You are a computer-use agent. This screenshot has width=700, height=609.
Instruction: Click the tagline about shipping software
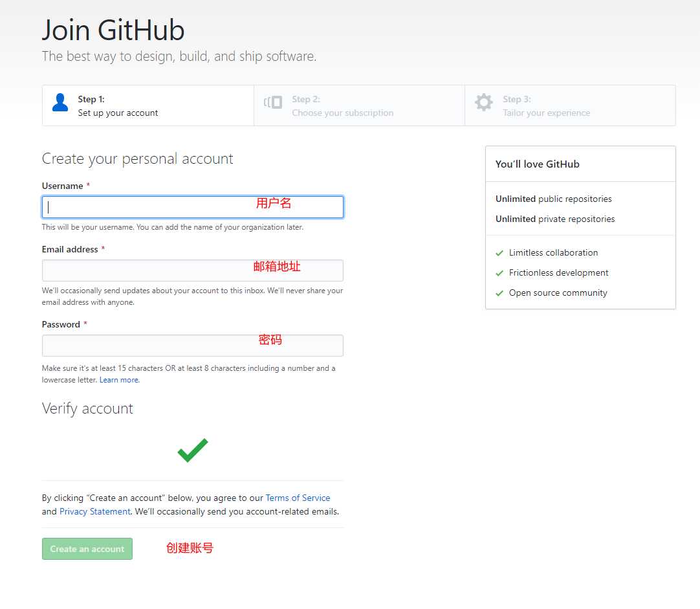pos(179,57)
